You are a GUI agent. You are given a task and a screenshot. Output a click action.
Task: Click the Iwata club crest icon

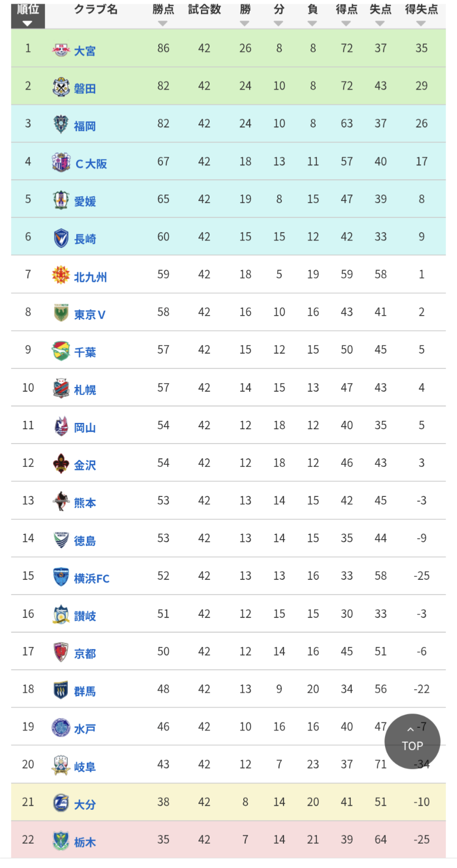click(x=61, y=87)
